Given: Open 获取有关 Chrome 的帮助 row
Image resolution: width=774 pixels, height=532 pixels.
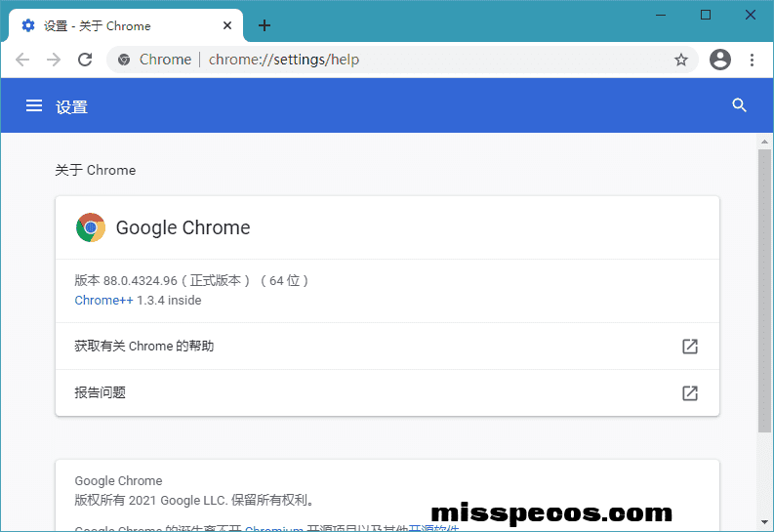Looking at the screenshot, I should click(387, 347).
